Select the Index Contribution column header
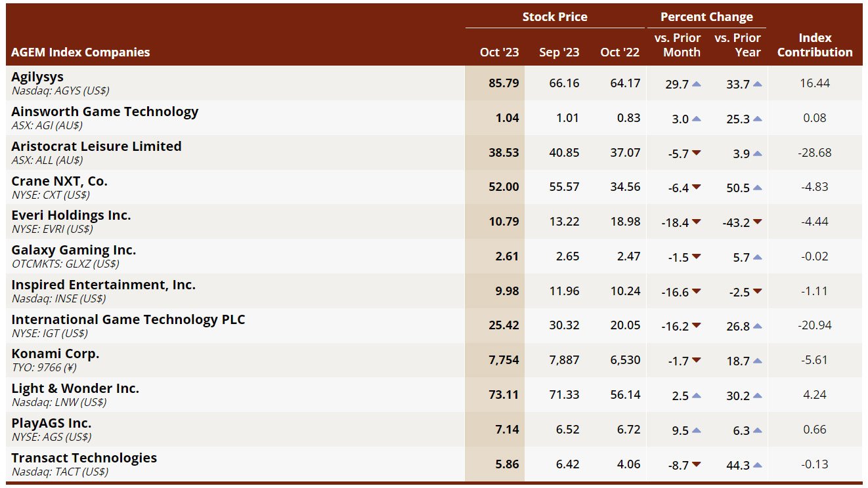Image resolution: width=868 pixels, height=488 pixels. click(815, 45)
